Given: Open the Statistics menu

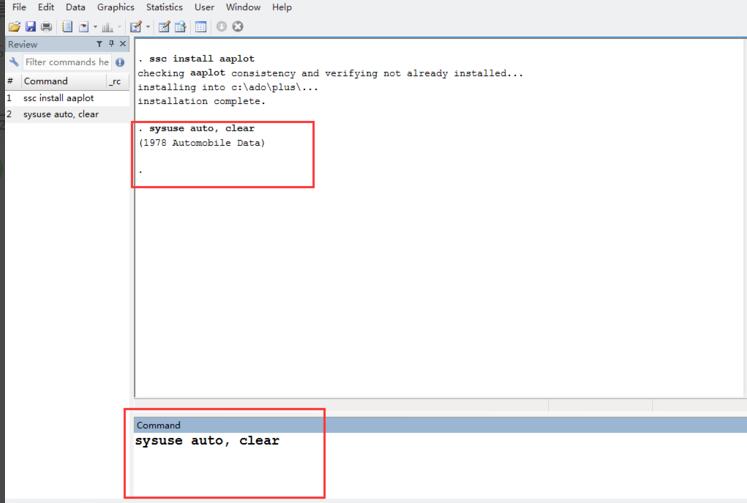Looking at the screenshot, I should [164, 7].
